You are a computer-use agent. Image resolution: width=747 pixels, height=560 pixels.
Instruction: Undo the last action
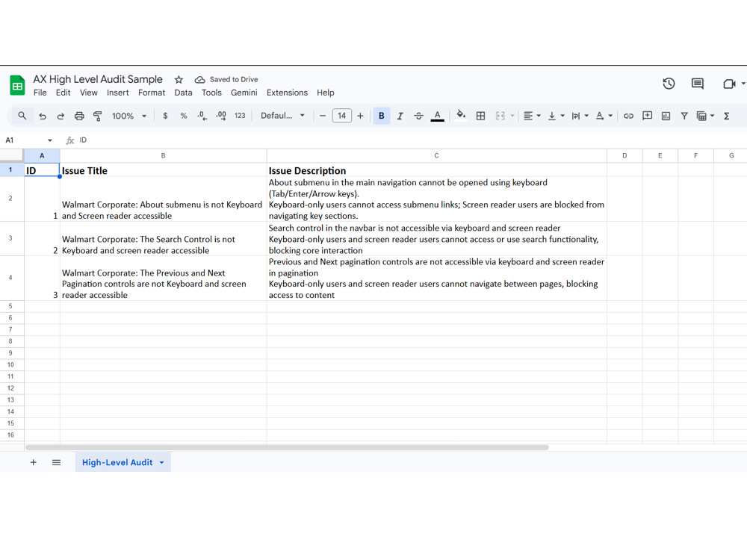[x=43, y=116]
